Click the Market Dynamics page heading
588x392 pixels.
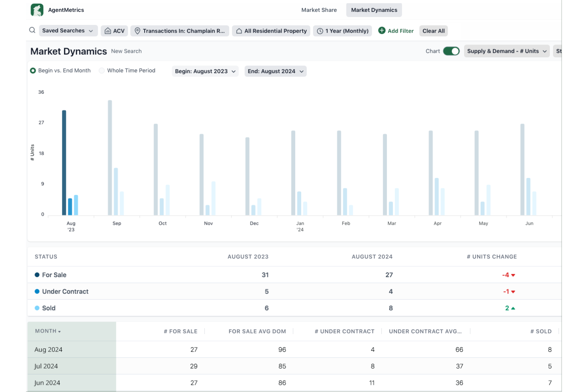coord(69,52)
